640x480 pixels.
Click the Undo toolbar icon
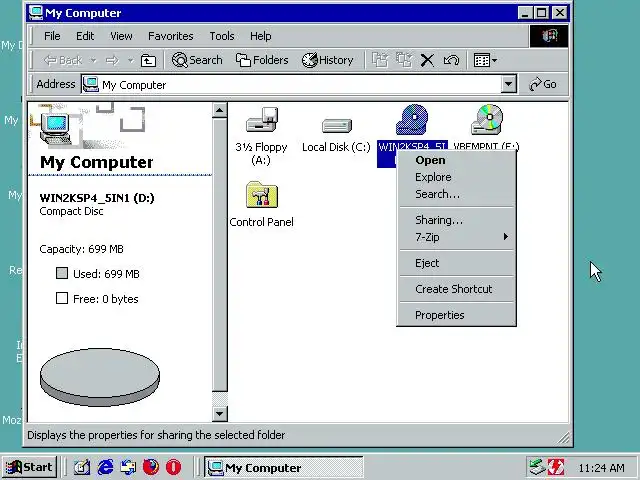(451, 60)
